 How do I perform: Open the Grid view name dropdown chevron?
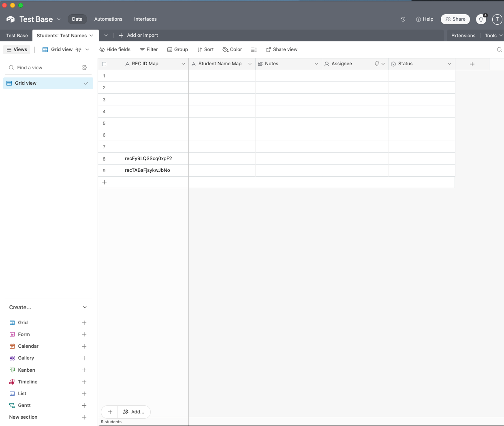point(87,49)
